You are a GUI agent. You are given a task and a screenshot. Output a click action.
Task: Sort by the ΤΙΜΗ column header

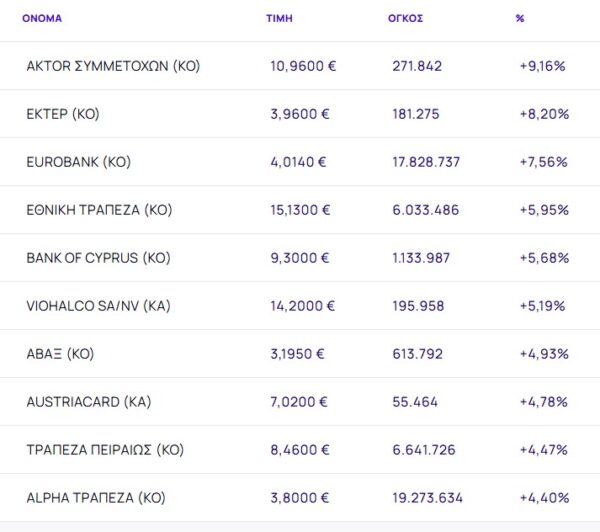coord(279,18)
